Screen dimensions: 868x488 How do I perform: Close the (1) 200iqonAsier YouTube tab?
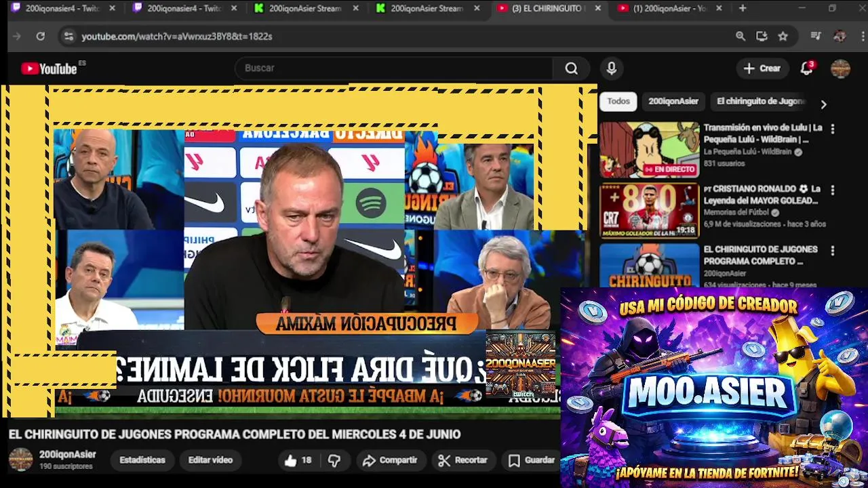(719, 8)
